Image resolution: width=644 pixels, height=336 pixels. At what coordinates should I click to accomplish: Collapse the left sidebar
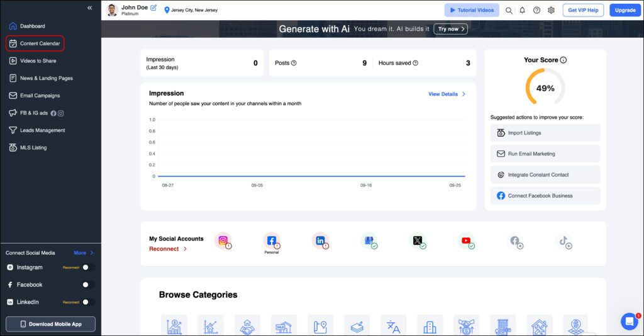coord(89,8)
